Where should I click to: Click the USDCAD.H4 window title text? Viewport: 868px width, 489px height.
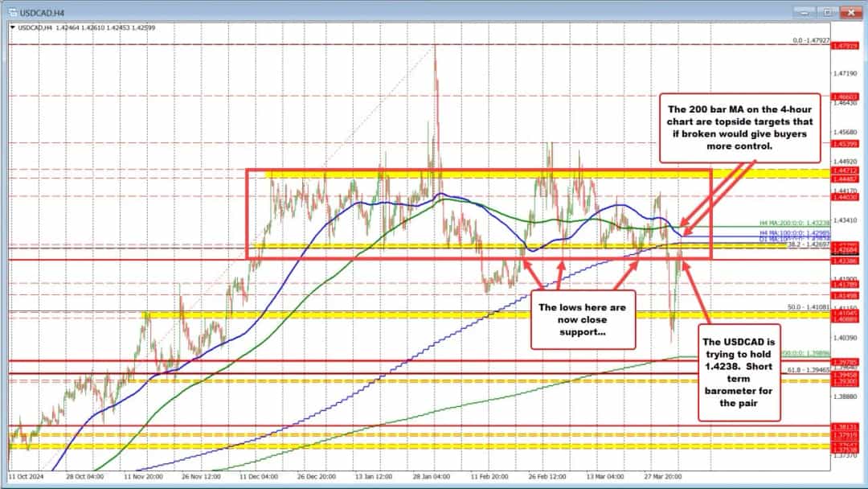coord(37,14)
